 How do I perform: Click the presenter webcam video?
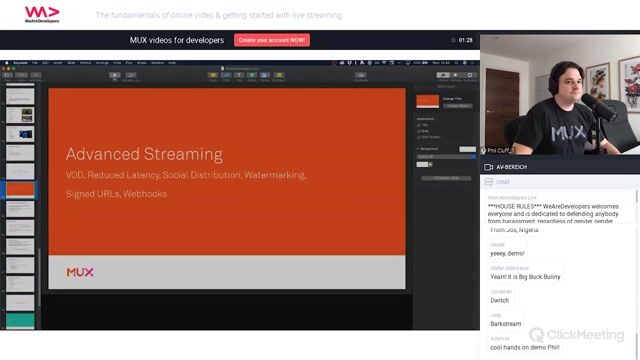tap(560, 95)
